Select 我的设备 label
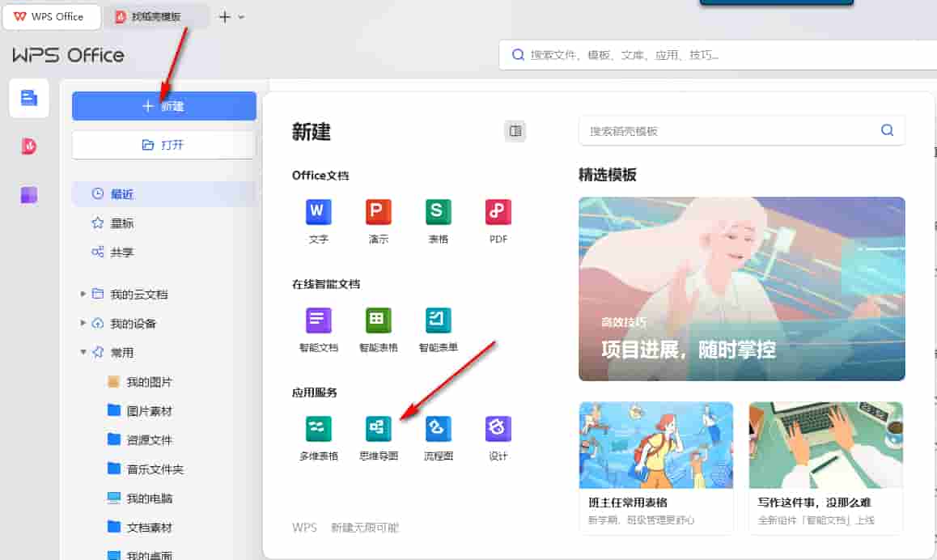937x560 pixels. [134, 324]
